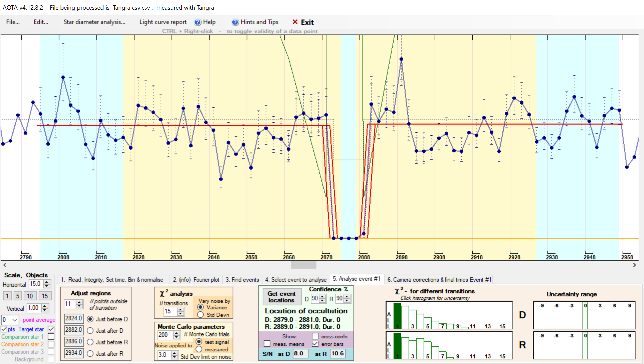
Task: Click the 2824.0 region field
Action: [x=74, y=319]
